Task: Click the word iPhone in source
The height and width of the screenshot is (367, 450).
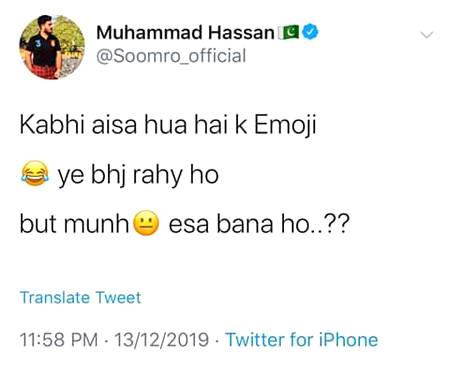Action: [x=348, y=340]
